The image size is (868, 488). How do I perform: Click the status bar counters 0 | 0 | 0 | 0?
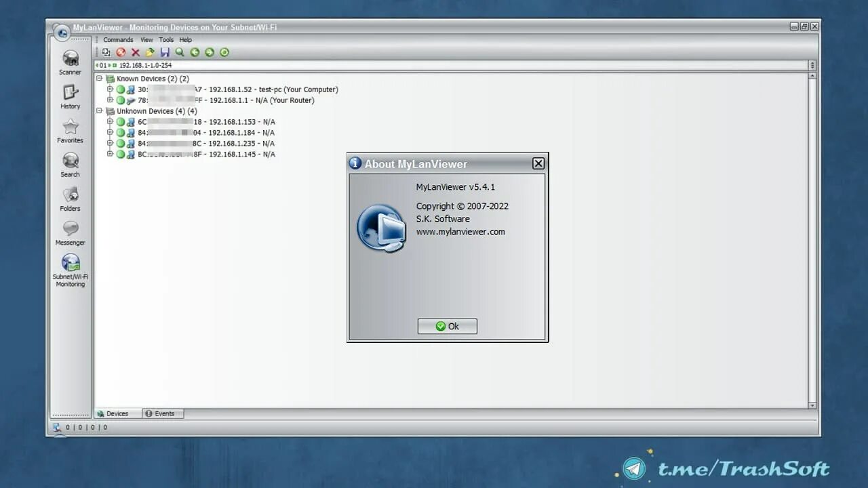pos(86,428)
